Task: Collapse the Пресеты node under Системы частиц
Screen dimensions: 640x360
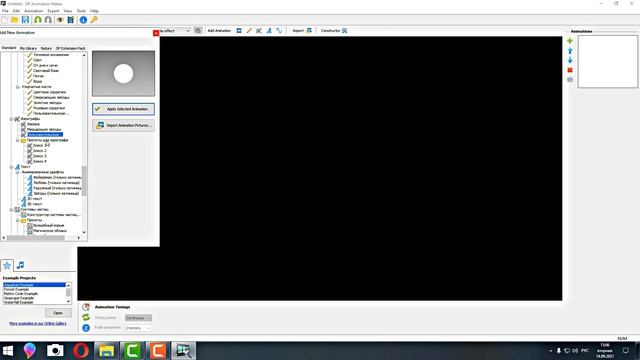Action: pyautogui.click(x=18, y=220)
